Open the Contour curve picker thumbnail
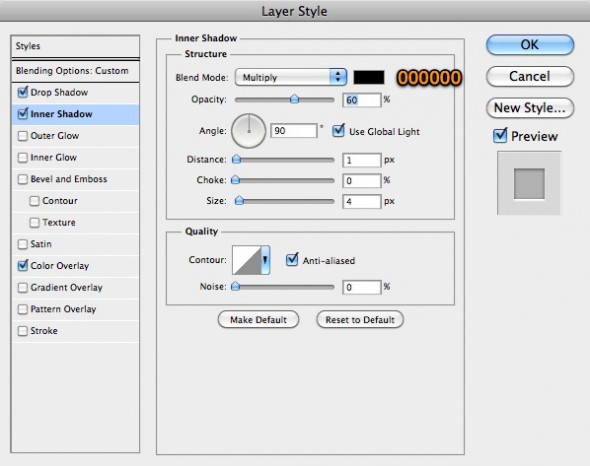The image size is (590, 466). 247,260
